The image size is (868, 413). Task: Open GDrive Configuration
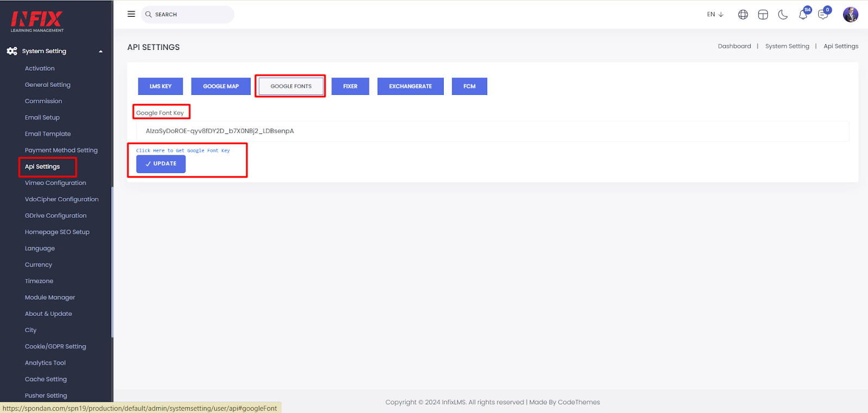[56, 215]
